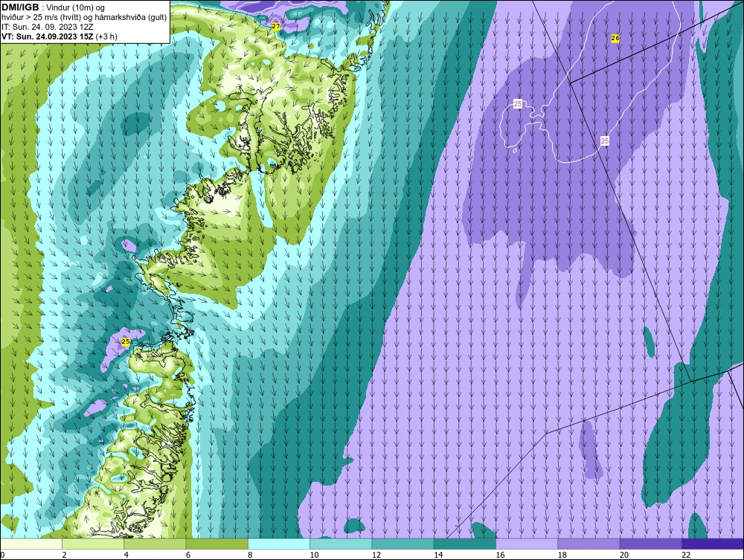Click the 18–20 m/s purple legend swatch

click(589, 544)
